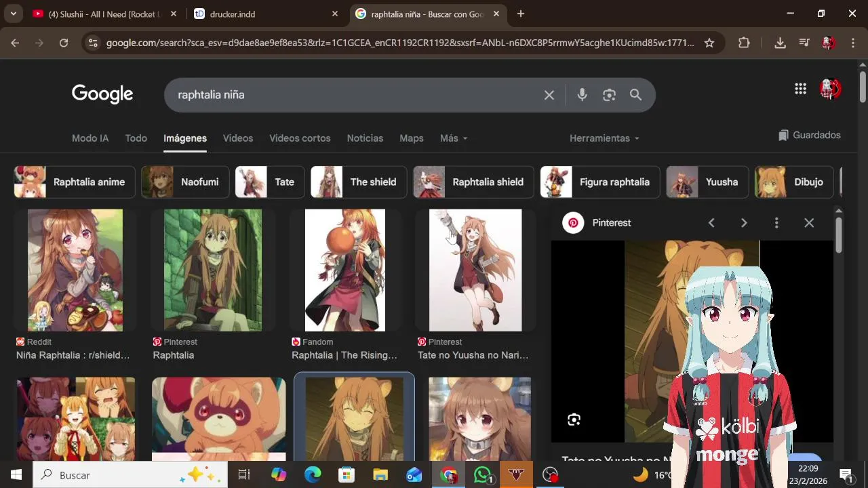Filter by the Figura raphtalia chip
The width and height of the screenshot is (868, 488).
600,182
